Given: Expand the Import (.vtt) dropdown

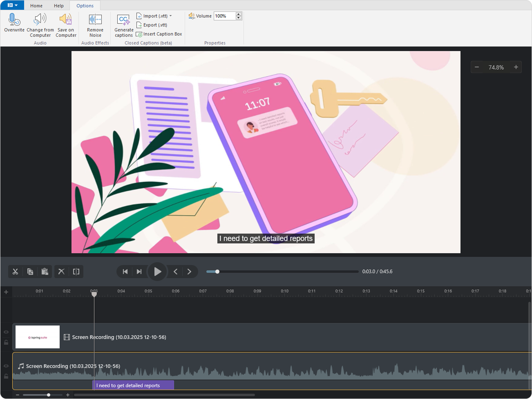Looking at the screenshot, I should pos(170,16).
